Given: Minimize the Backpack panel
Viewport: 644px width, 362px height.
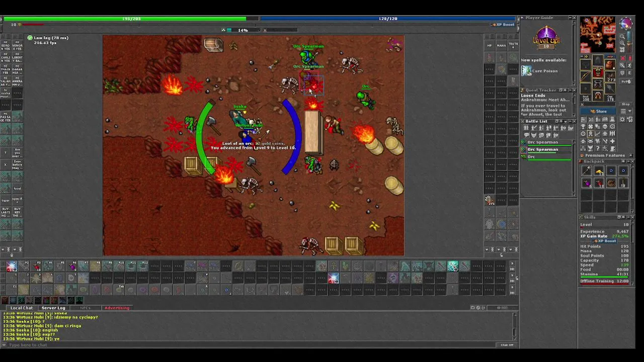Looking at the screenshot, I should click(x=628, y=161).
